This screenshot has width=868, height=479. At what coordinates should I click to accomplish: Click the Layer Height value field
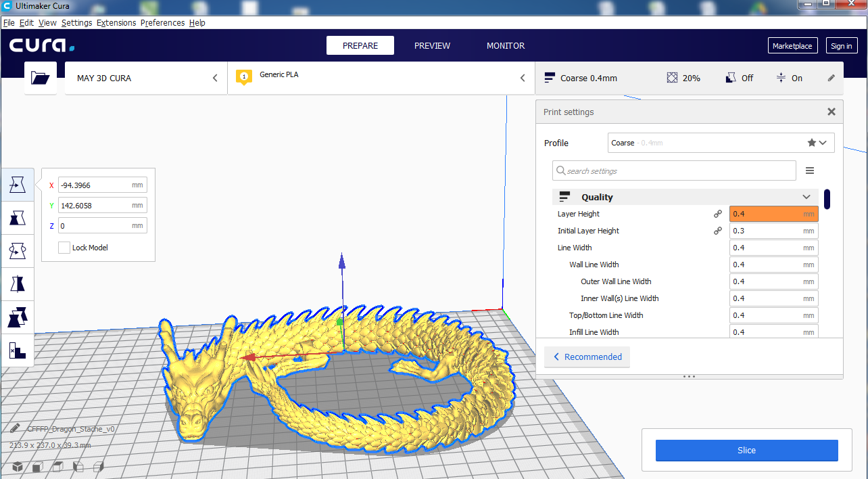(773, 214)
